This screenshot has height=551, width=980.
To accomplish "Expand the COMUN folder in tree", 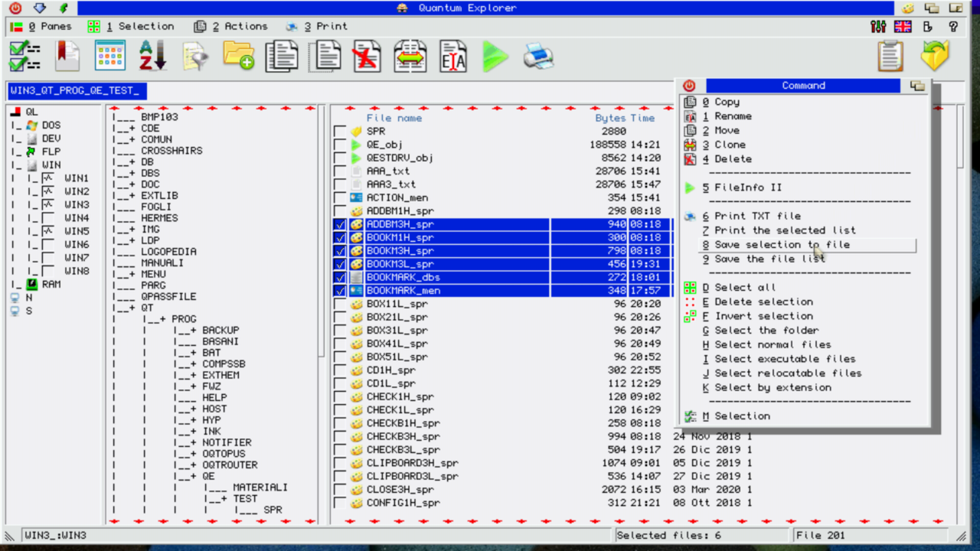I will (132, 140).
